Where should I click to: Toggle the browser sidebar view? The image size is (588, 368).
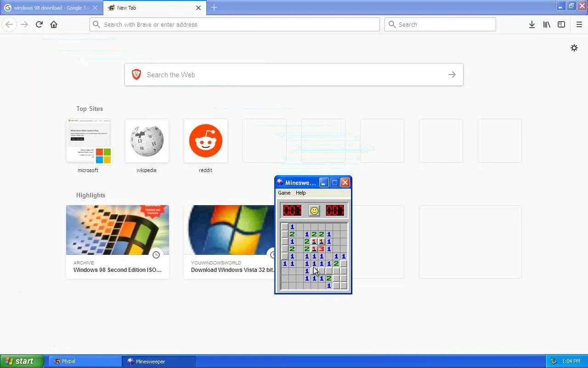click(x=561, y=24)
